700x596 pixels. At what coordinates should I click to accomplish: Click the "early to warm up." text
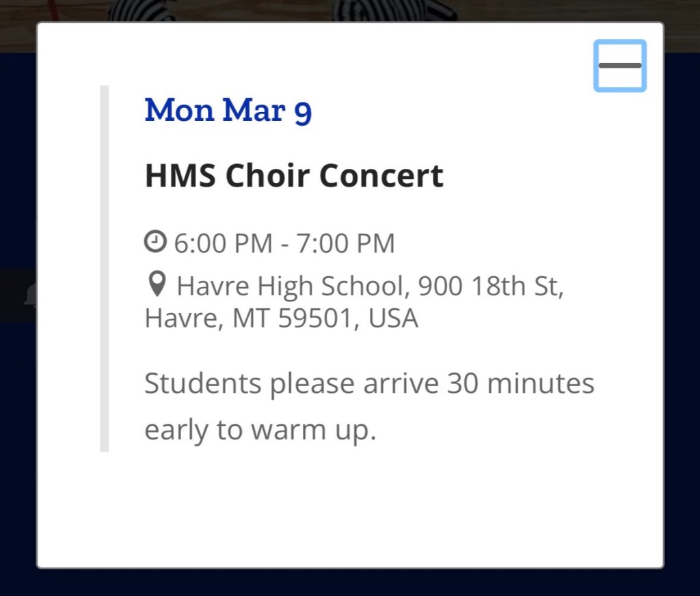pyautogui.click(x=260, y=431)
